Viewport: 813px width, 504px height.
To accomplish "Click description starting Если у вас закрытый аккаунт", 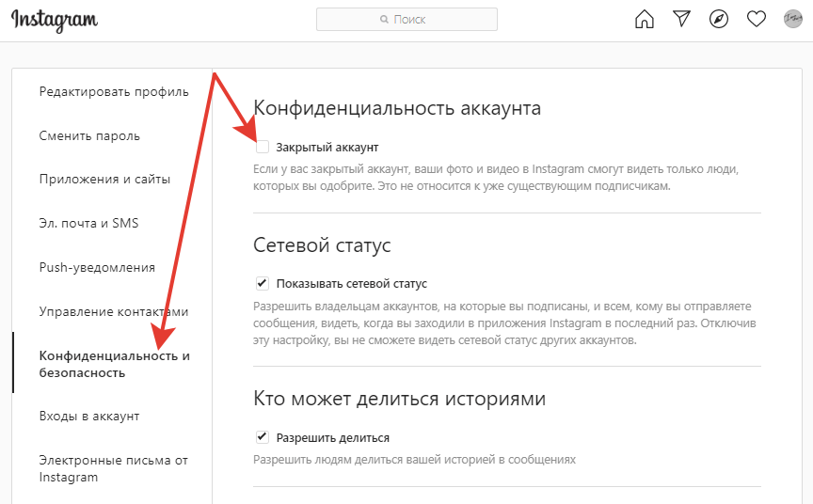I will pyautogui.click(x=496, y=177).
